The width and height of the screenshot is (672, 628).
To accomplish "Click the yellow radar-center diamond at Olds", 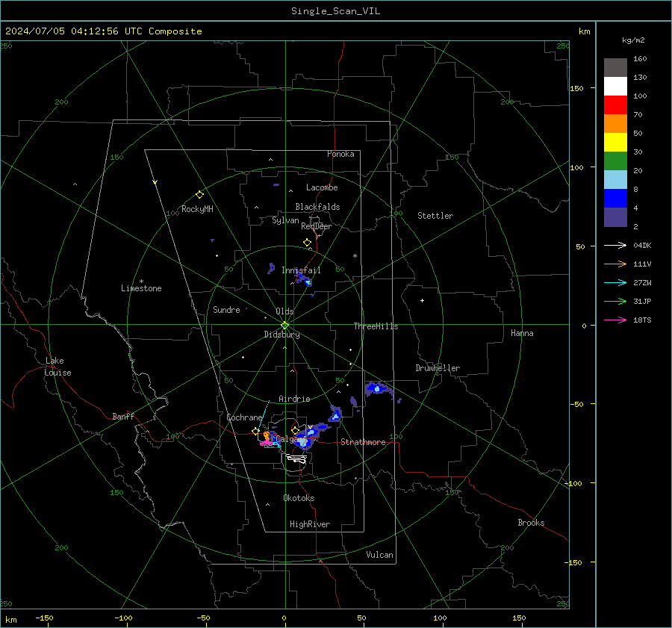I will pyautogui.click(x=284, y=326).
